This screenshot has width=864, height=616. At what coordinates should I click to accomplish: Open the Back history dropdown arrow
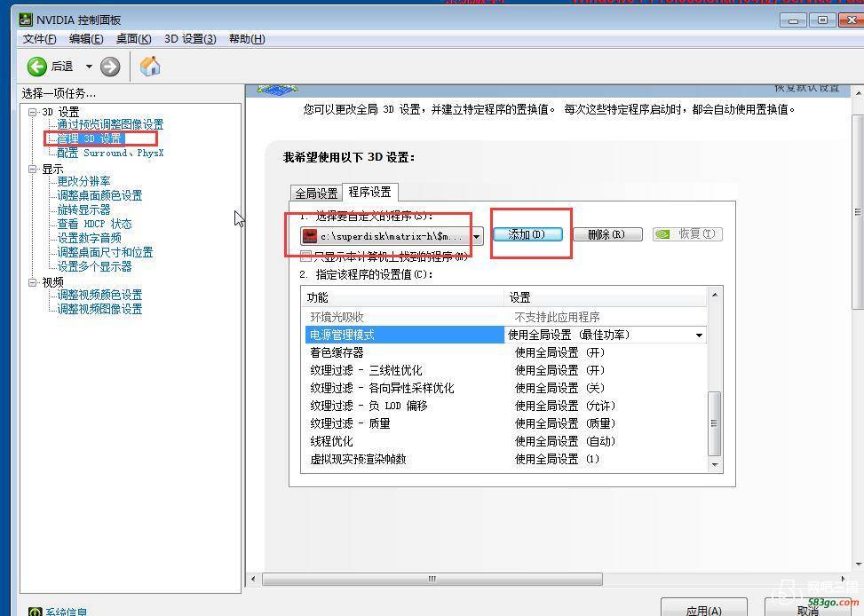click(x=89, y=67)
